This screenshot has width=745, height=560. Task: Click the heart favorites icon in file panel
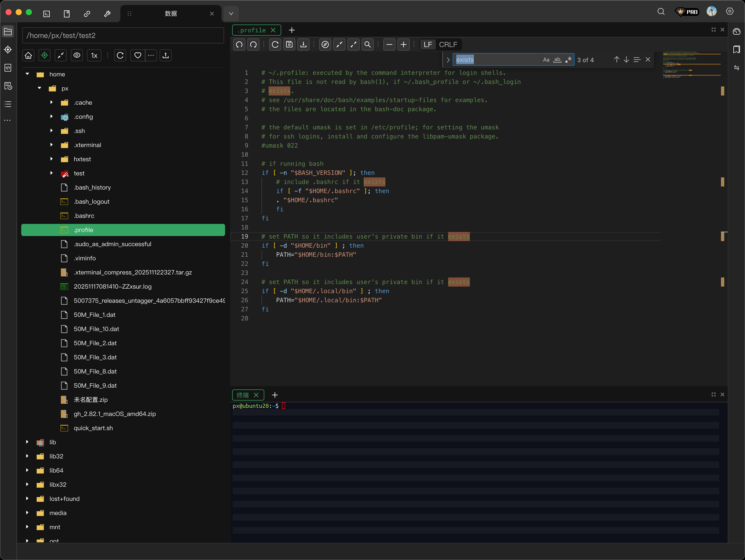click(137, 56)
